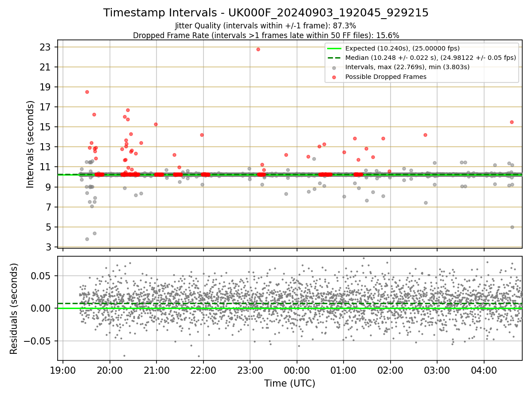The image size is (532, 399).
Task: Click the red point near 22:00 at 14 seconds
Action: coord(202,135)
